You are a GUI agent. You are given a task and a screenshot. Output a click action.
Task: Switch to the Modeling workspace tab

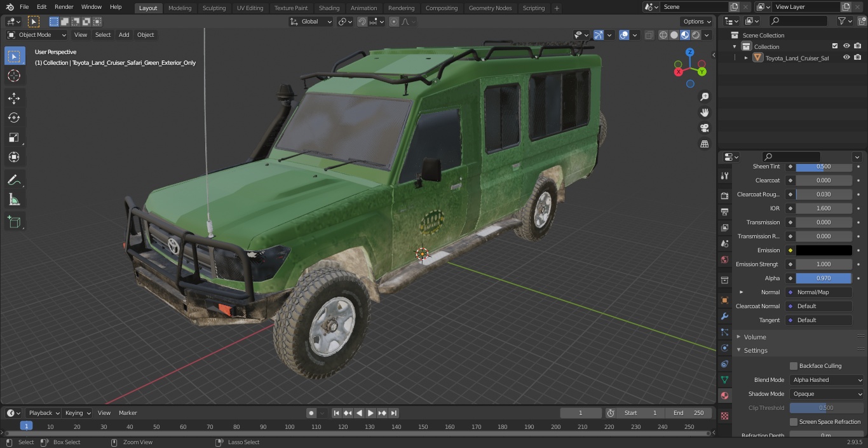click(180, 8)
